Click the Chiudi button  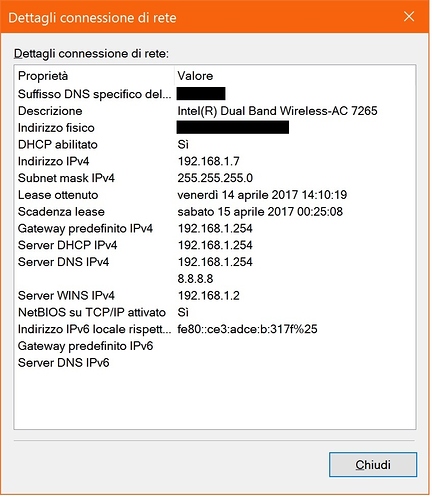pyautogui.click(x=373, y=464)
